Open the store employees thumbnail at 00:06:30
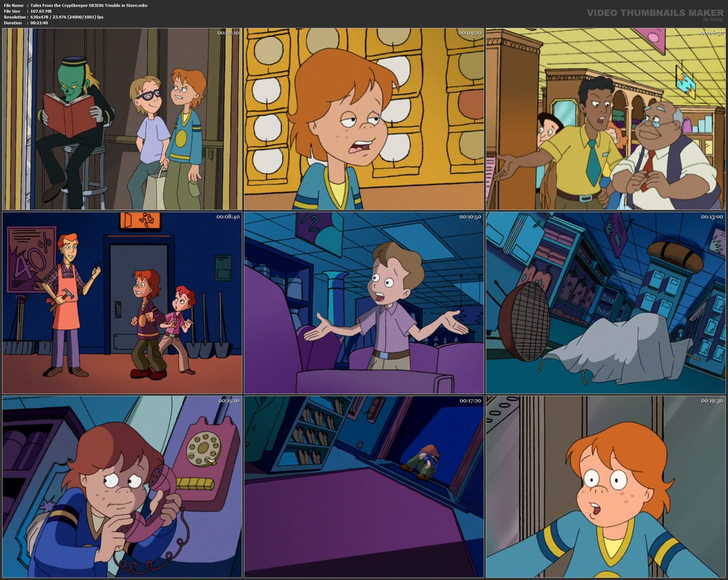The image size is (728, 580). [605, 119]
